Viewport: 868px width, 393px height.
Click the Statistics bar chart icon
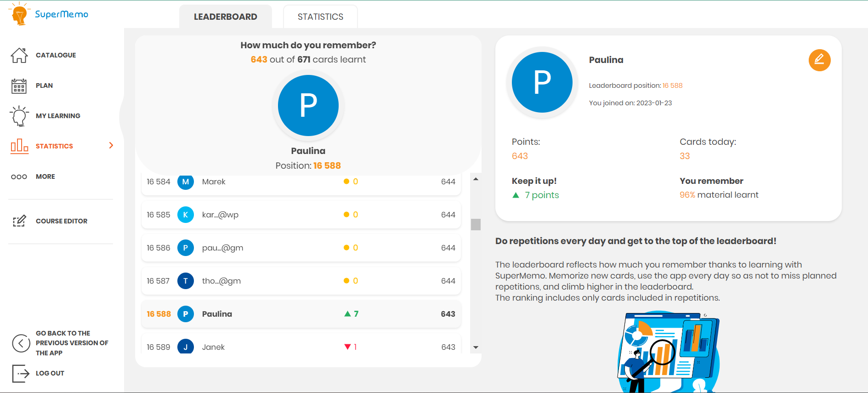pos(19,146)
